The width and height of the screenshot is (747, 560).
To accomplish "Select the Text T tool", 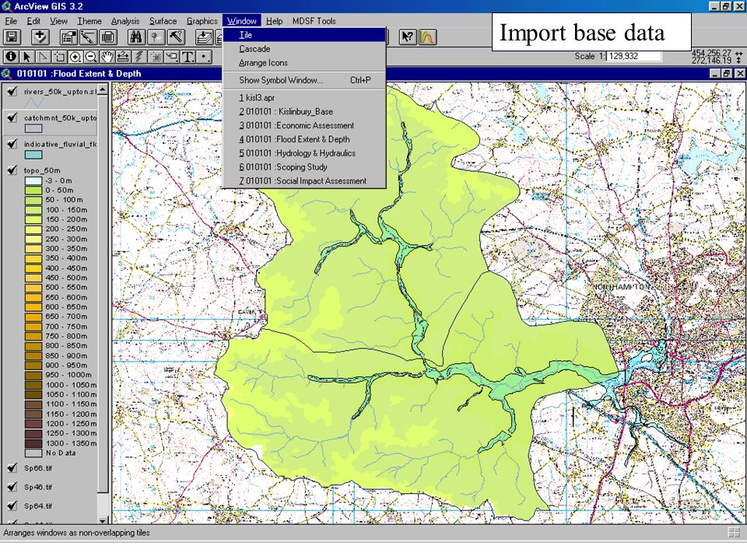I will (x=188, y=57).
